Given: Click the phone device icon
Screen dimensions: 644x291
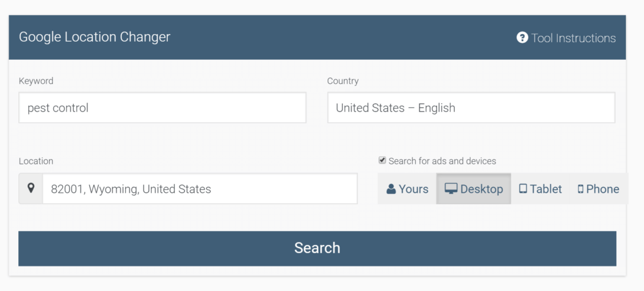Looking at the screenshot, I should (580, 189).
